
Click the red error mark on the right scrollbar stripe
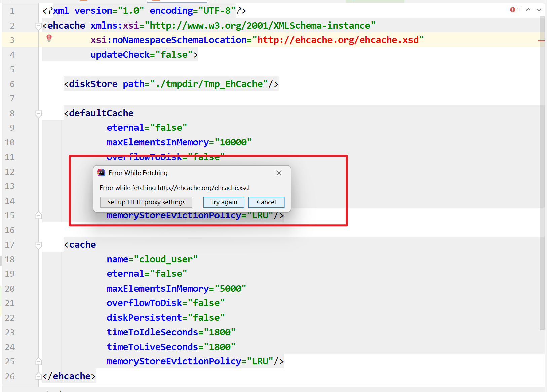point(542,40)
